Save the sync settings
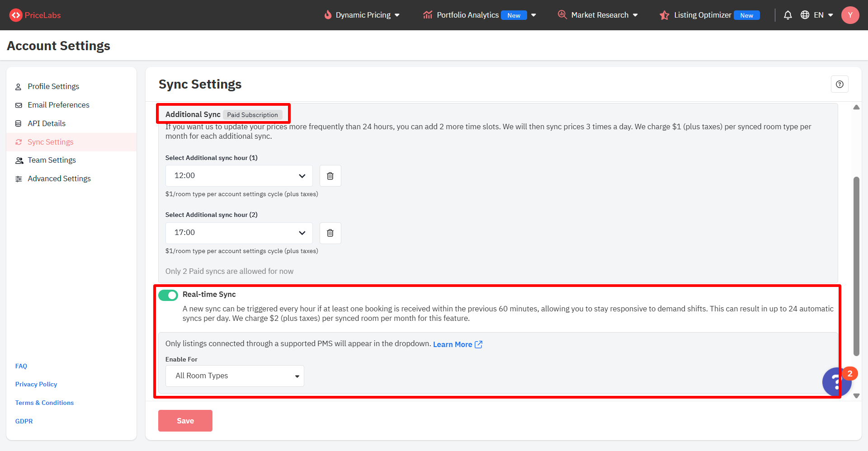The image size is (868, 451). pyautogui.click(x=185, y=421)
